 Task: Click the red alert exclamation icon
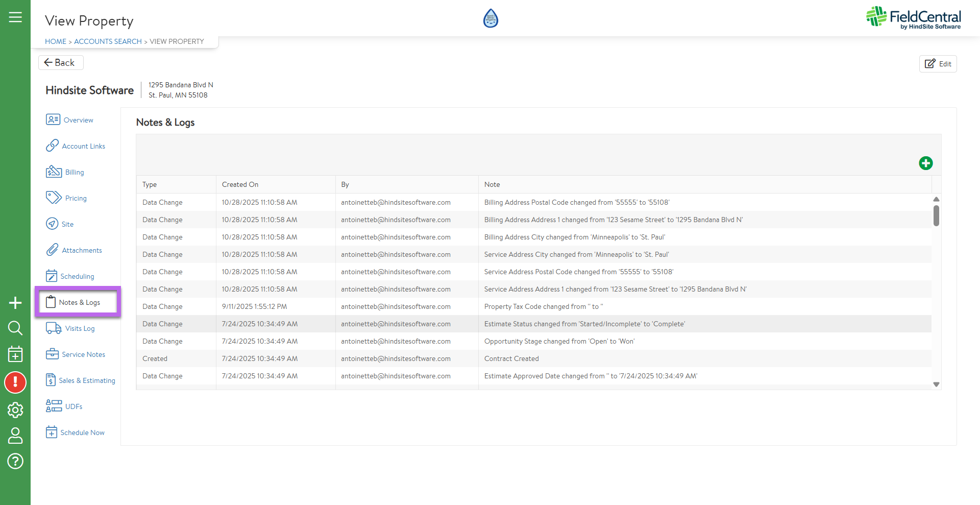15,382
